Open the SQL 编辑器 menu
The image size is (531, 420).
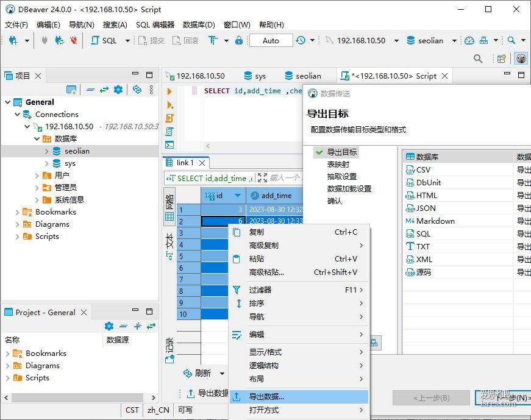pyautogui.click(x=155, y=25)
